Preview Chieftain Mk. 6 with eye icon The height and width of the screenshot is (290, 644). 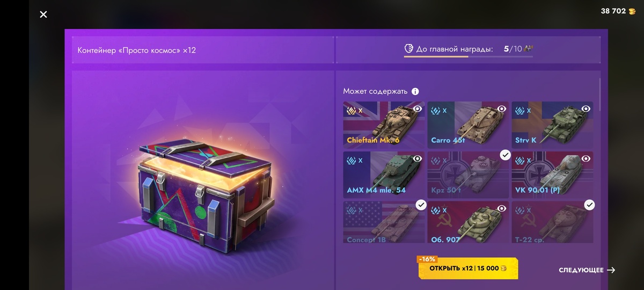click(418, 108)
